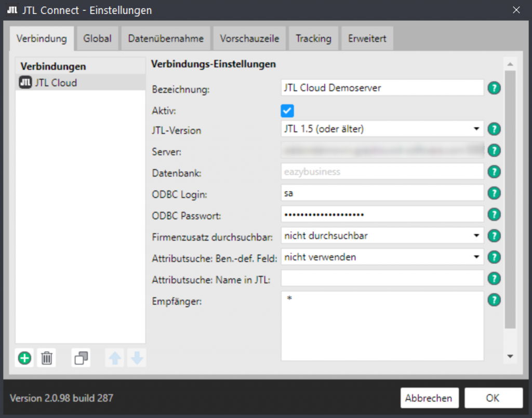
Task: Click the scrollbar down arrow
Action: 510,356
